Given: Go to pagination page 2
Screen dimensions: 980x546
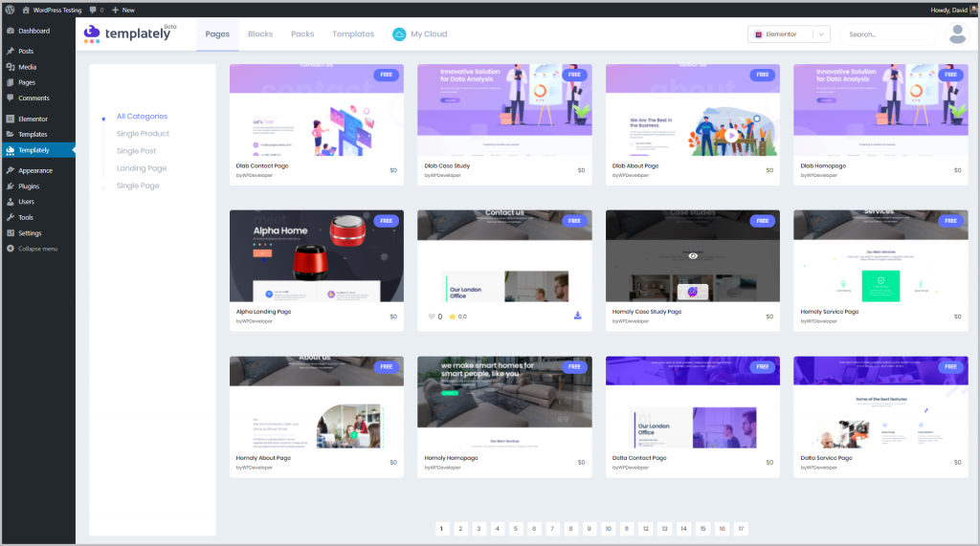Looking at the screenshot, I should tap(460, 529).
